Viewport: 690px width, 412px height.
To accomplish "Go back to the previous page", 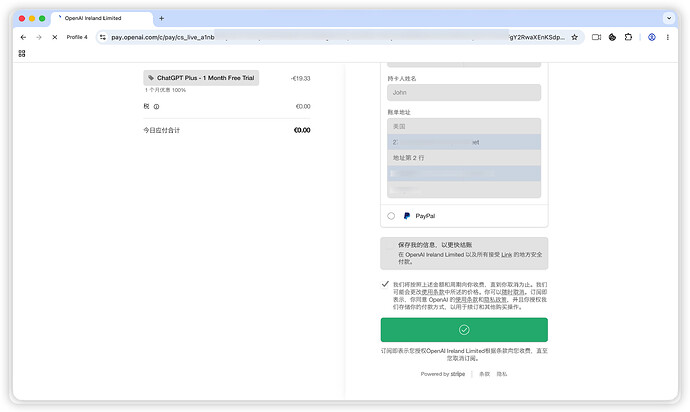I will tap(23, 37).
